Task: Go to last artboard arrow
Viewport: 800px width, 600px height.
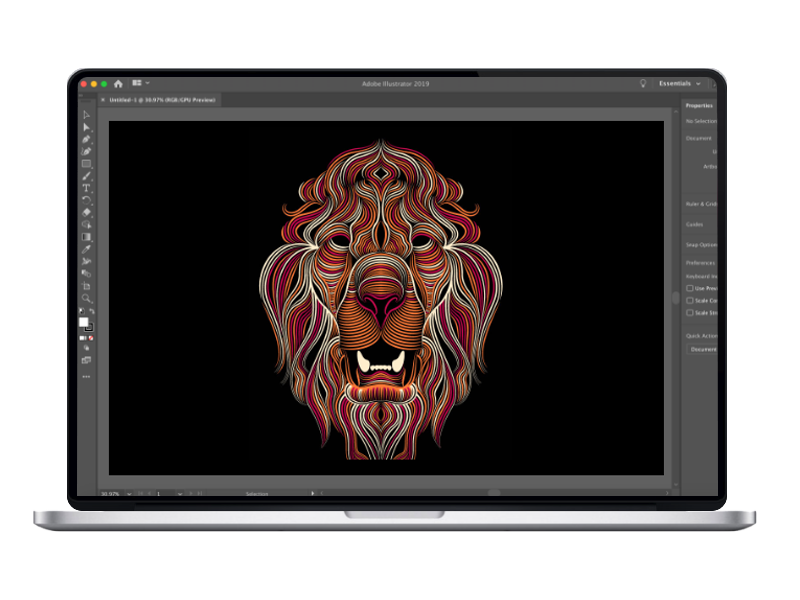Action: [x=199, y=493]
